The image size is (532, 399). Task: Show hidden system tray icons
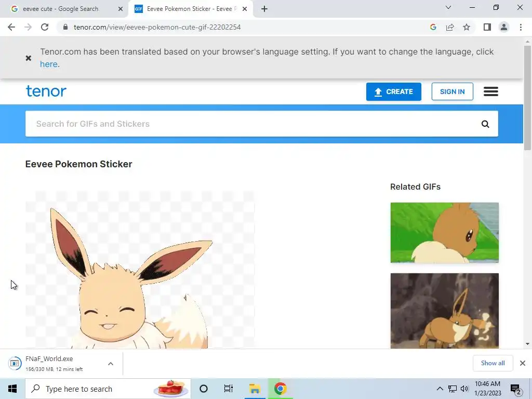pos(440,389)
